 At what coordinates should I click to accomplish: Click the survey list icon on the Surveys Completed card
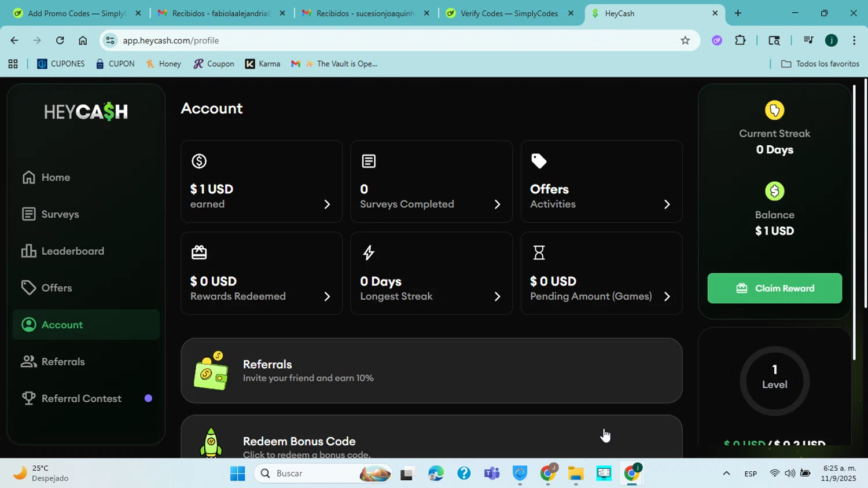tap(369, 161)
